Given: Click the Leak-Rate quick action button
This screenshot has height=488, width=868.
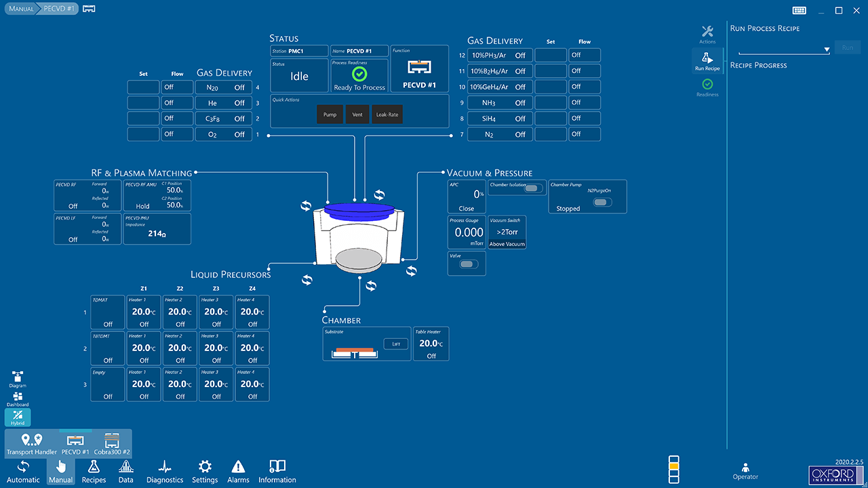Looking at the screenshot, I should coord(387,115).
